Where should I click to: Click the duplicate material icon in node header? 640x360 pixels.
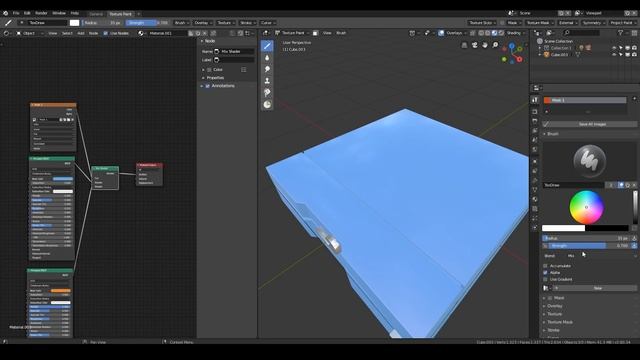pos(198,33)
